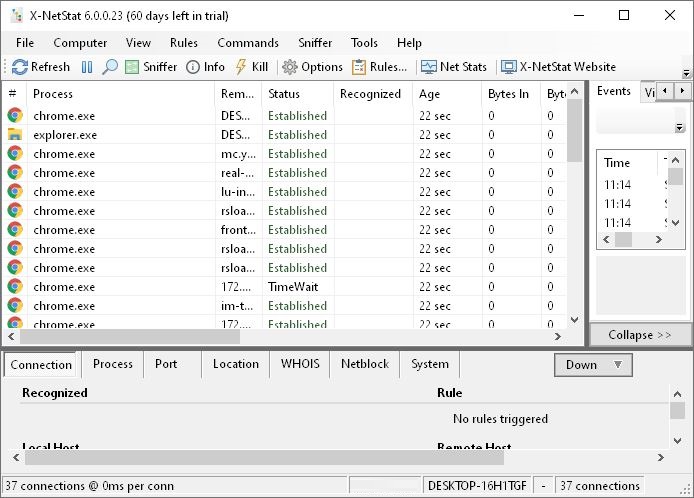Open the Help menu
Image resolution: width=694 pixels, height=498 pixels.
tap(409, 43)
